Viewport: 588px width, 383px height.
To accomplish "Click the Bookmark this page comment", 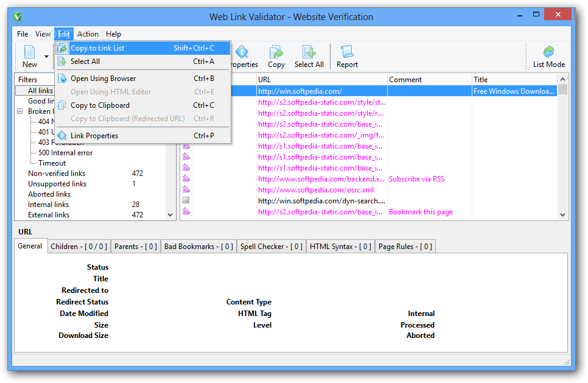I will [x=421, y=212].
